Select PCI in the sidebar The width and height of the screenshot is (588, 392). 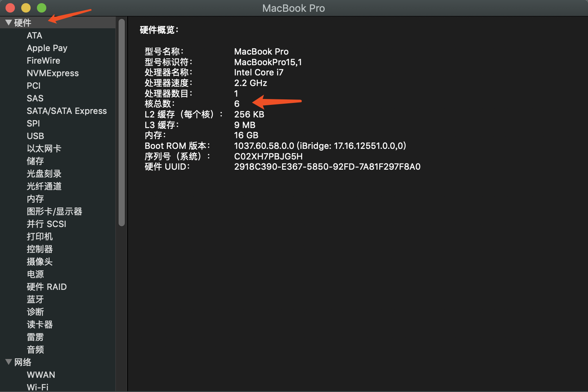click(x=34, y=86)
